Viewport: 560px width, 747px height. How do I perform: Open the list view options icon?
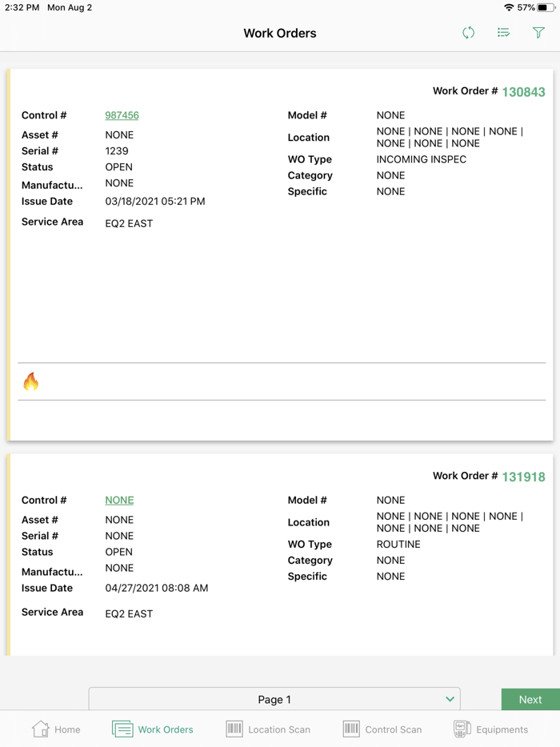(x=503, y=33)
